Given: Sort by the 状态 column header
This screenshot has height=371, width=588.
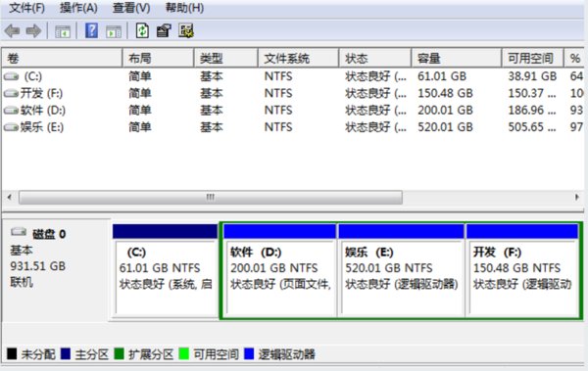Looking at the screenshot, I should click(375, 58).
